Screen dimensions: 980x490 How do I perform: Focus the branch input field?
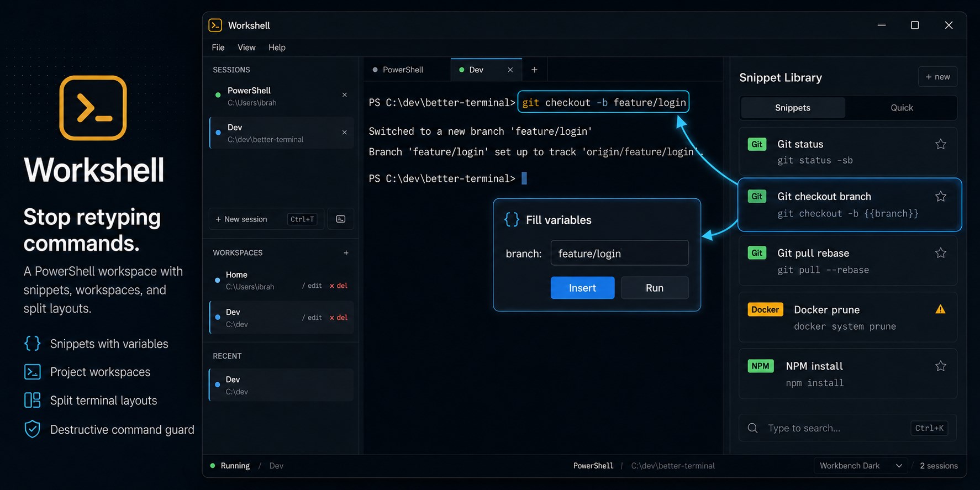(x=619, y=254)
